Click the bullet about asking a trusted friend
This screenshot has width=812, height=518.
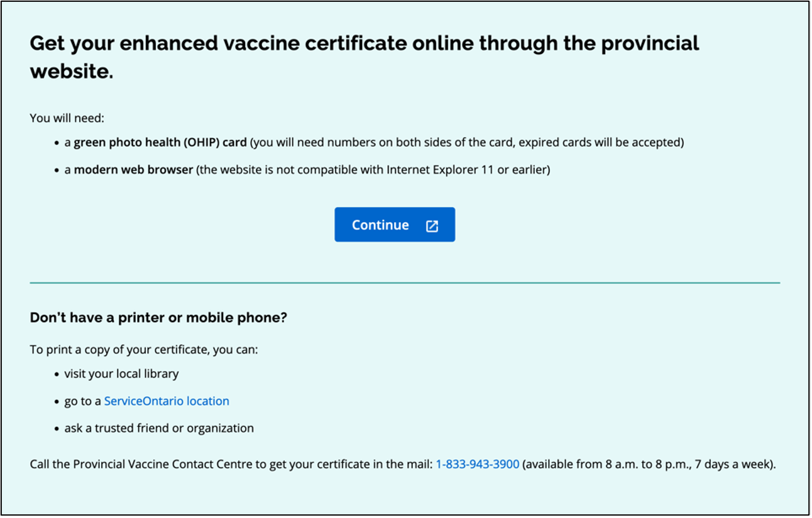(159, 428)
